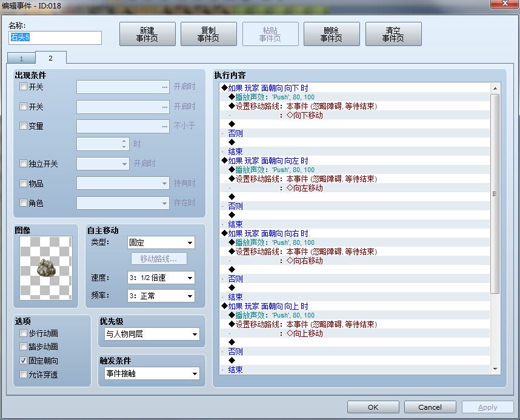The image size is (520, 420).
Task: Uncheck the 固定朝向 option
Action: tap(23, 360)
